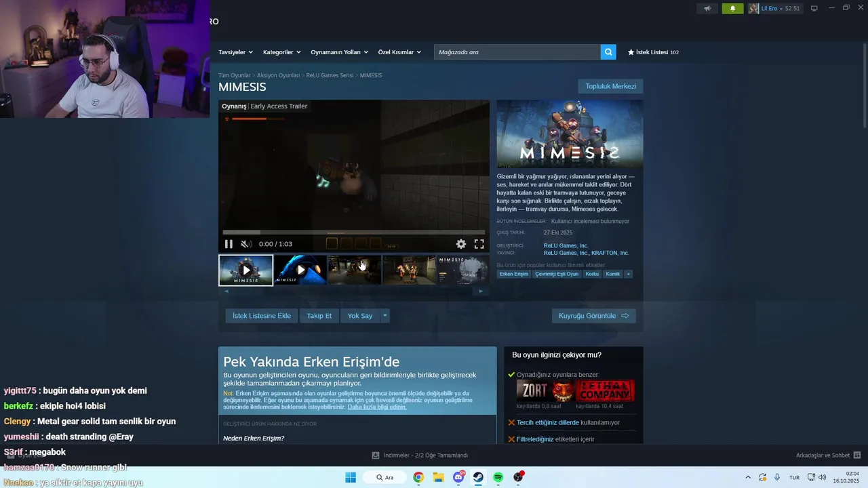Select second trailer thumbnail with blue creature

pyautogui.click(x=300, y=270)
